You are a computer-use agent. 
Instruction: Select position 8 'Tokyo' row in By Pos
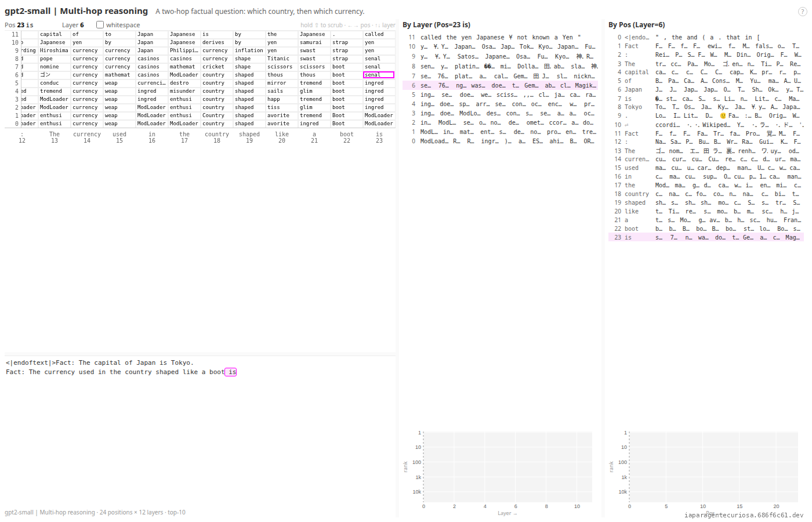pyautogui.click(x=706, y=107)
